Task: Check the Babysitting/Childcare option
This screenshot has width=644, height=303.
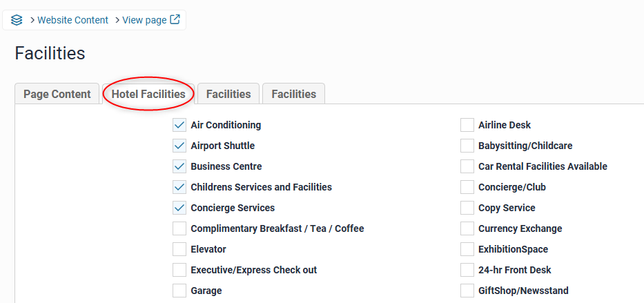Action: (x=467, y=146)
